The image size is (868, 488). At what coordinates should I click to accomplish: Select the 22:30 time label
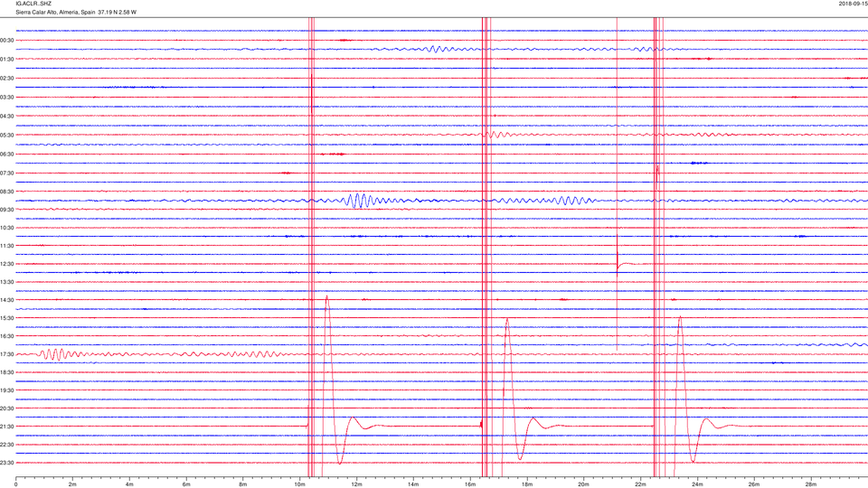coord(7,445)
